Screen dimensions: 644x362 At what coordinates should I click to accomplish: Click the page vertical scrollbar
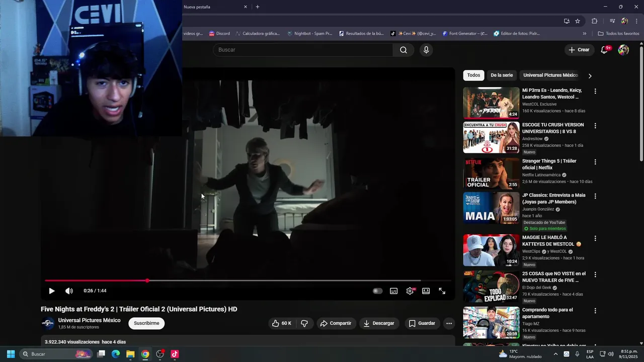tap(641, 103)
